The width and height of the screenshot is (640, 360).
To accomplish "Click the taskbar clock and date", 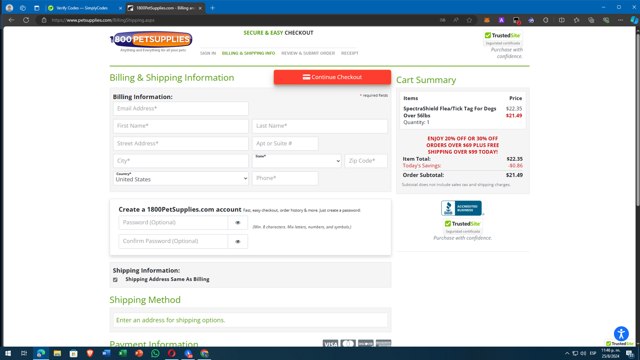I will pyautogui.click(x=611, y=353).
